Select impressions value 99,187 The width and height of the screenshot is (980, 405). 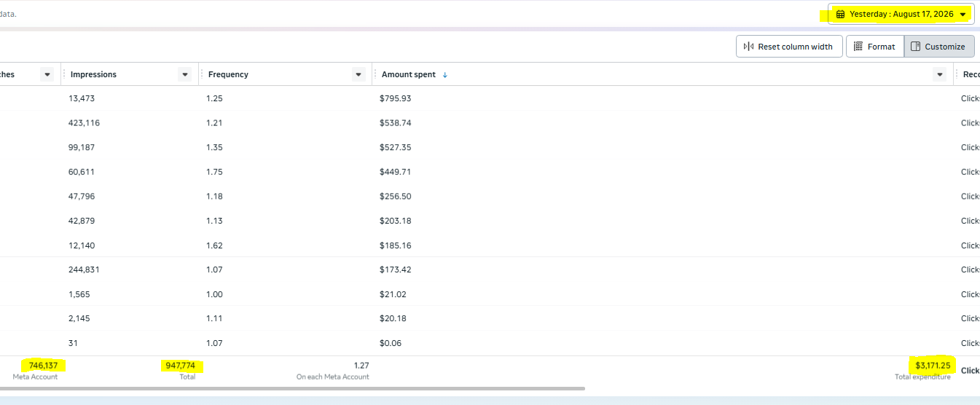click(x=82, y=147)
